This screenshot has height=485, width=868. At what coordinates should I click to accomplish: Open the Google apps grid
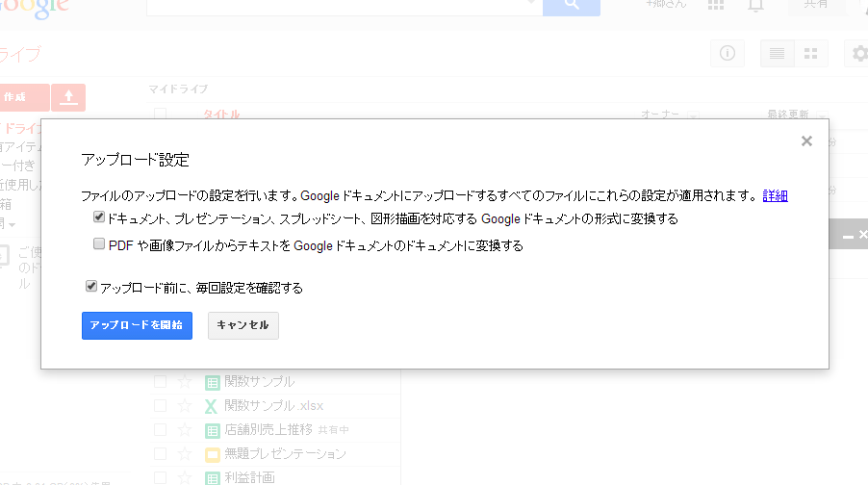[716, 5]
